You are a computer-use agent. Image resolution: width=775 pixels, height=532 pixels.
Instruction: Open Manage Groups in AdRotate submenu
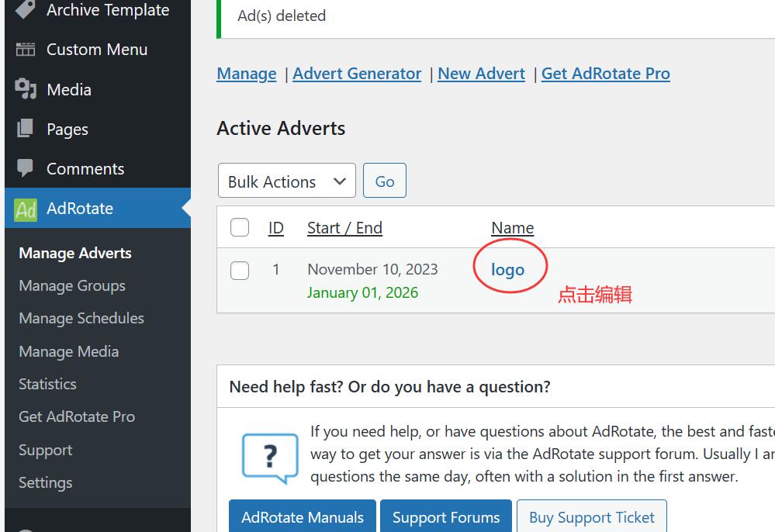(x=72, y=286)
